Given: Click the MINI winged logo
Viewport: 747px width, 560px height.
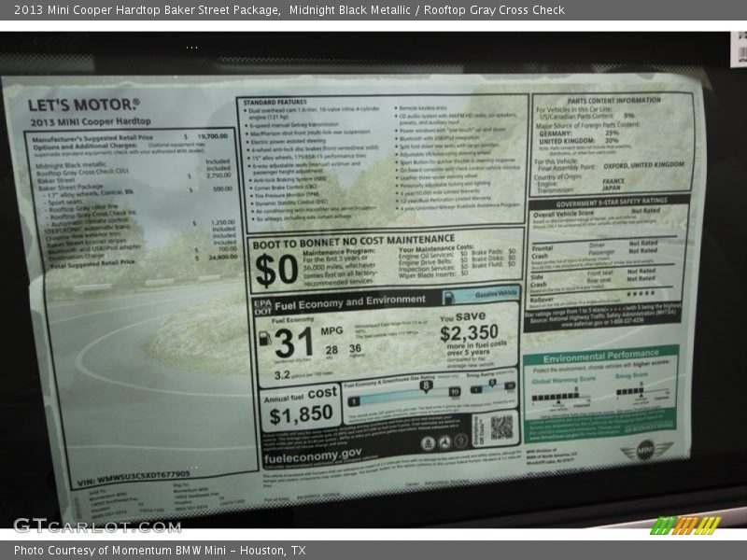Looking at the screenshot, I should point(646,449).
